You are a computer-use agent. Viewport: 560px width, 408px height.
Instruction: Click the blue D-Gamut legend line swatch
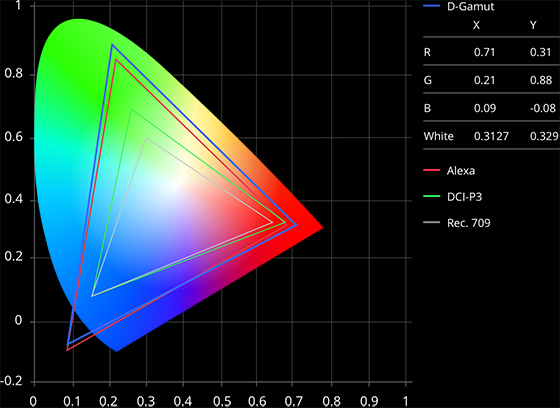pos(431,6)
